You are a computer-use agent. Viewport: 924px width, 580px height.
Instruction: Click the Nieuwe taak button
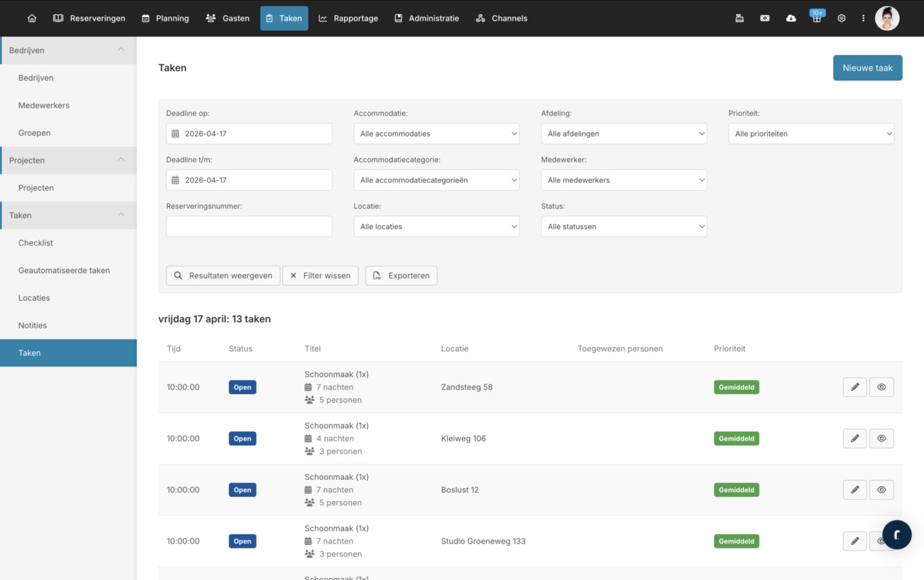point(867,68)
